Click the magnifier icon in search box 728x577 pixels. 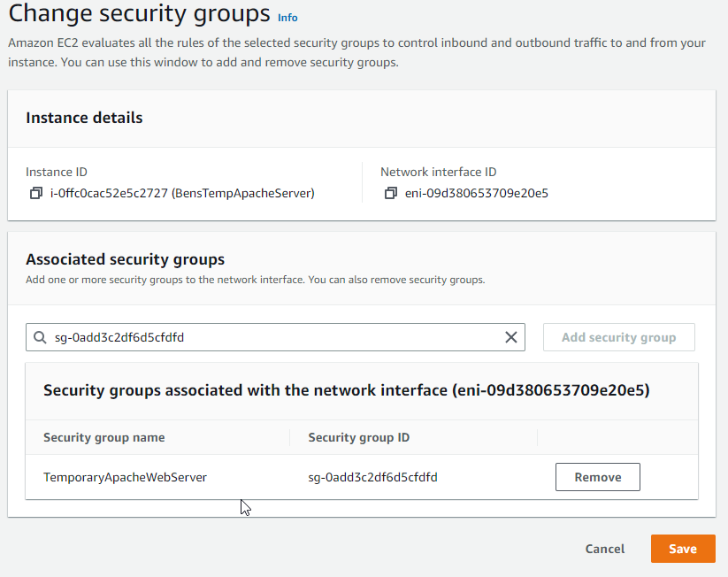40,337
